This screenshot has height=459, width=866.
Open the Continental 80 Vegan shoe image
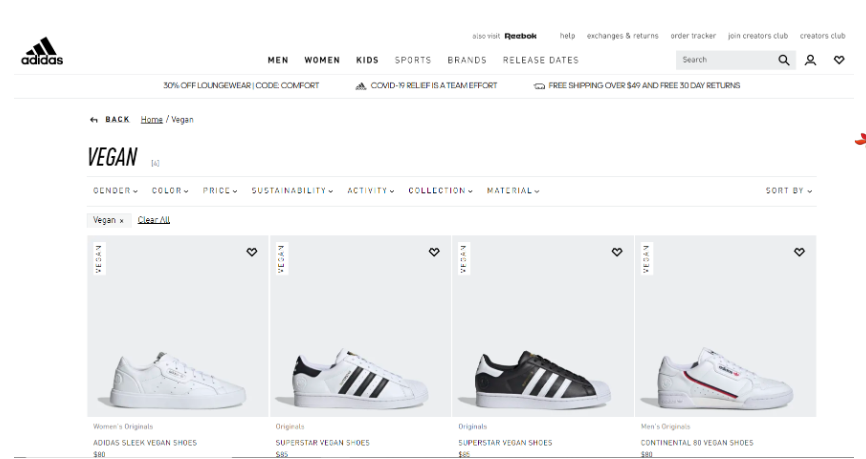click(725, 340)
